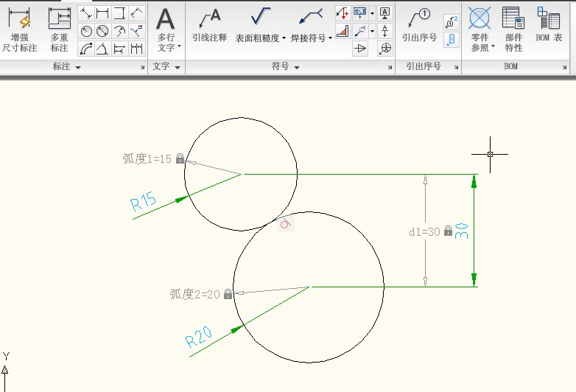This screenshot has width=576, height=392.
Task: Click the 弧度2=20 constraint label
Action: click(194, 294)
